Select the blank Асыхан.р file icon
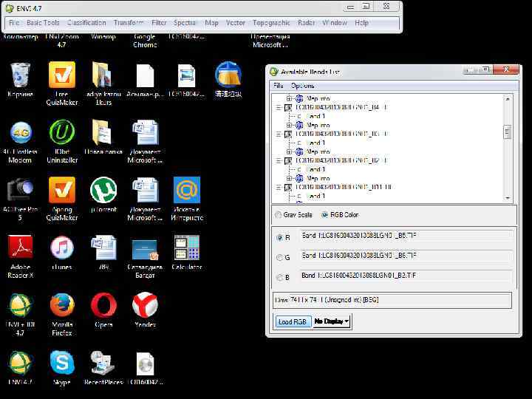532x399 pixels. click(145, 76)
